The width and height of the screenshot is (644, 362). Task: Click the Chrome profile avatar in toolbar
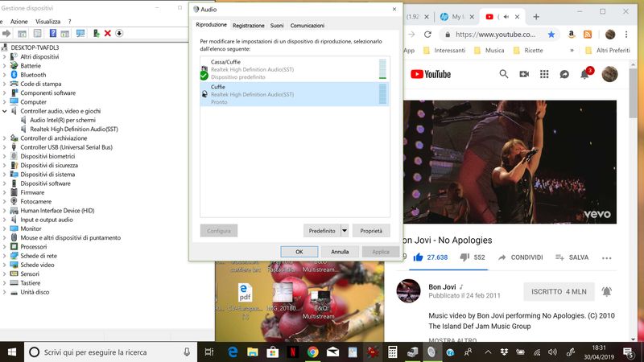[x=610, y=35]
